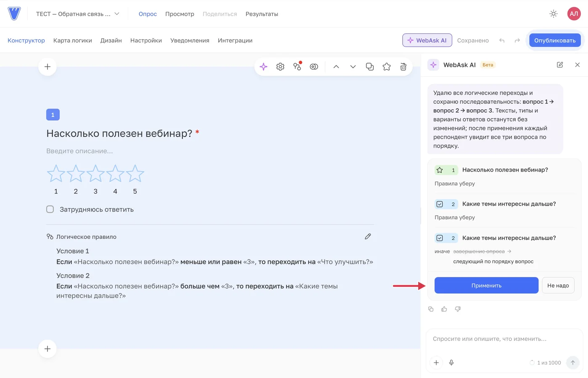The image size is (588, 378).
Task: Add a question below with plus button
Action: pos(47,349)
